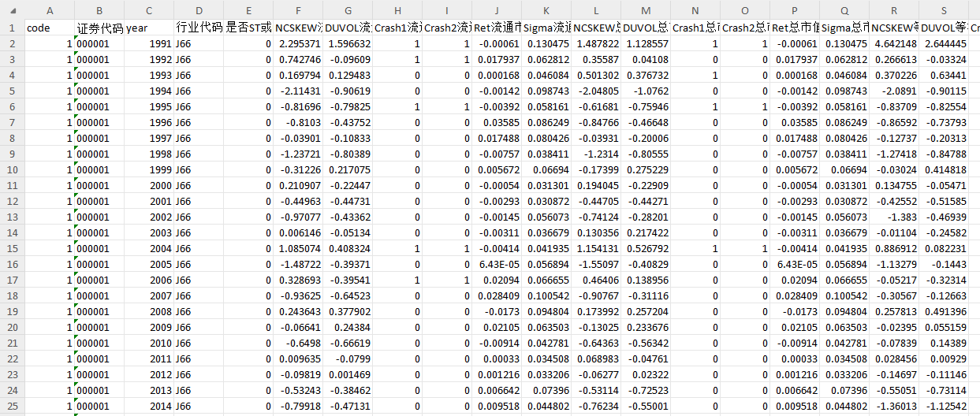Click cell with value 4.642148
This screenshot has width=980, height=416.
point(894,43)
